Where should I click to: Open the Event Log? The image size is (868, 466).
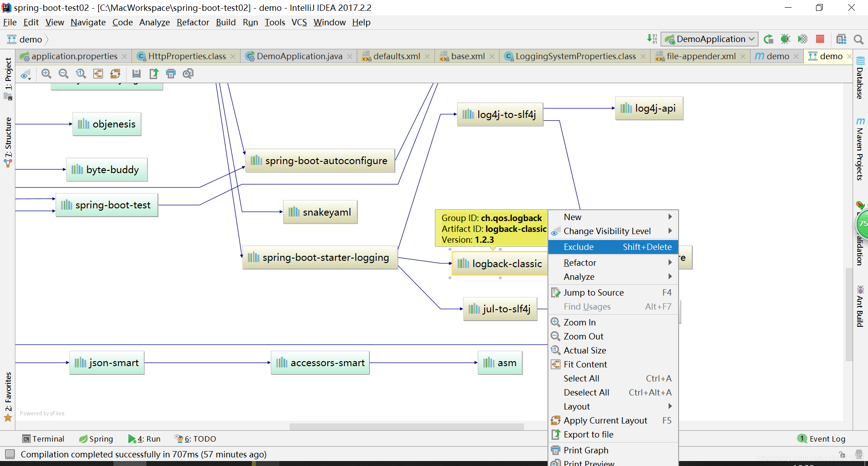[x=821, y=438]
